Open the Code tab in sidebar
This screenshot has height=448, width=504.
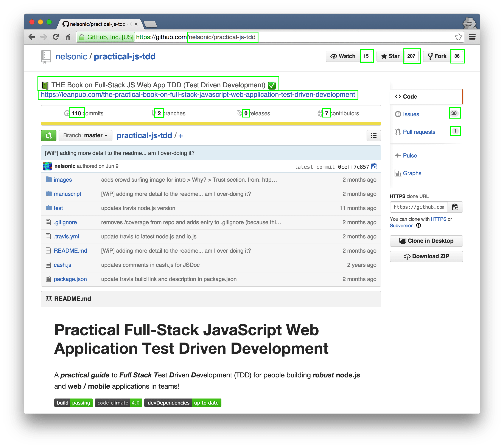[x=426, y=97]
